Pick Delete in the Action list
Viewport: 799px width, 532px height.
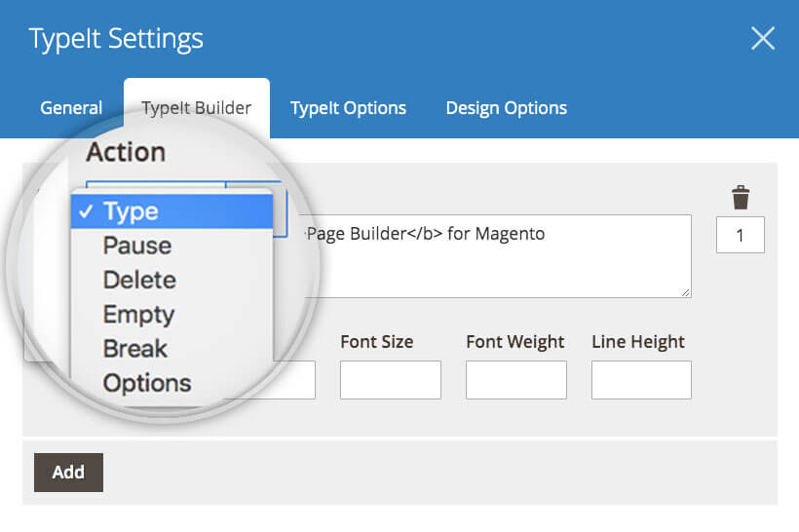(x=139, y=281)
